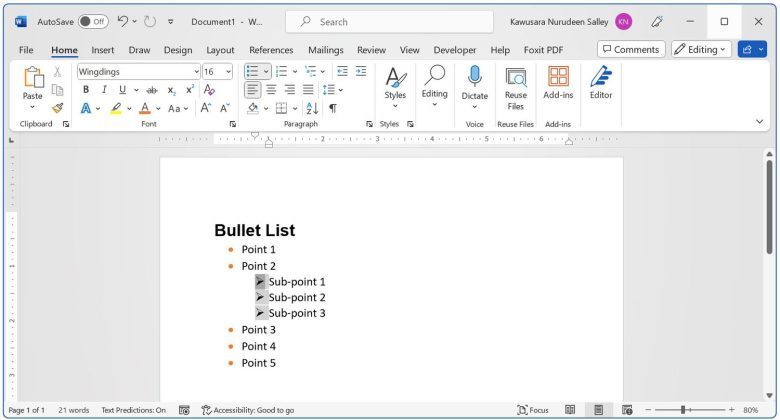Screen dimensions: 780x420
Task: Switch to the Developer tab
Action: pyautogui.click(x=455, y=50)
